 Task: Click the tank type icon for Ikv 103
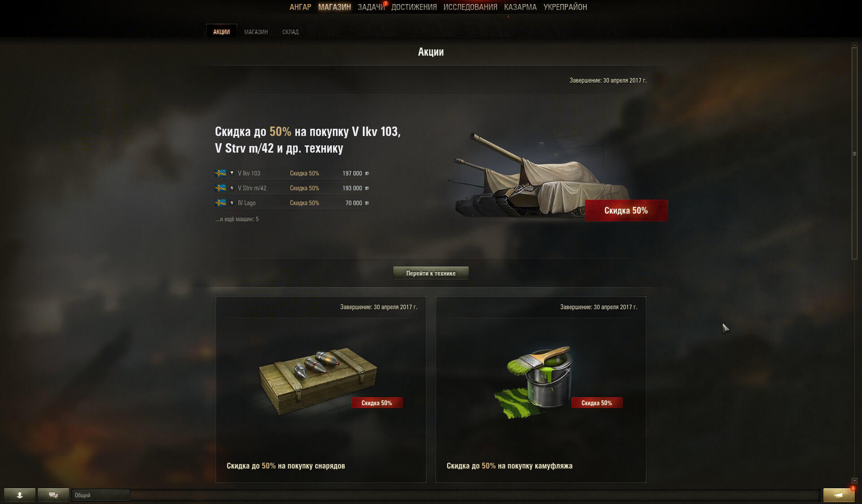pyautogui.click(x=232, y=173)
